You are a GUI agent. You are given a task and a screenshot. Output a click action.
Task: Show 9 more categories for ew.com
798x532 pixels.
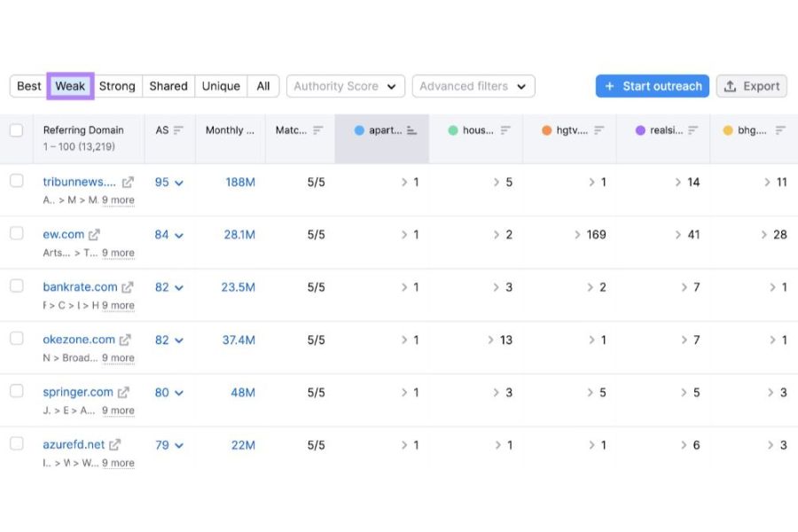[118, 253]
